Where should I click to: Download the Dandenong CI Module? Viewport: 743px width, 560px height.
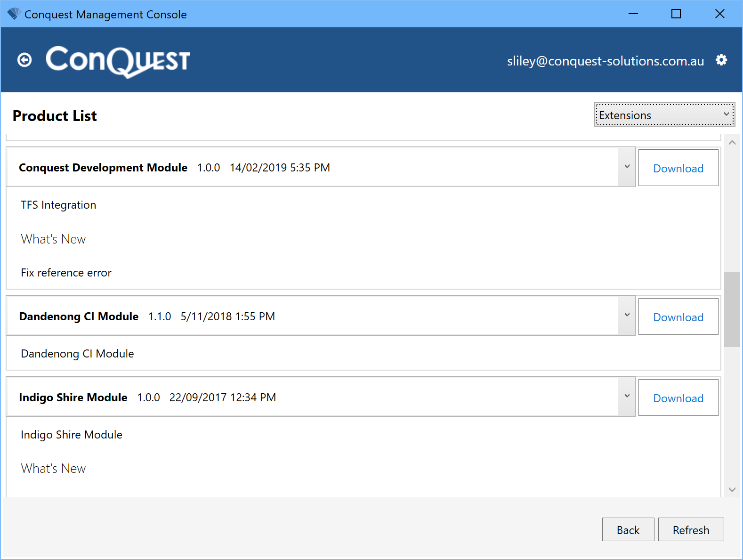coord(678,317)
